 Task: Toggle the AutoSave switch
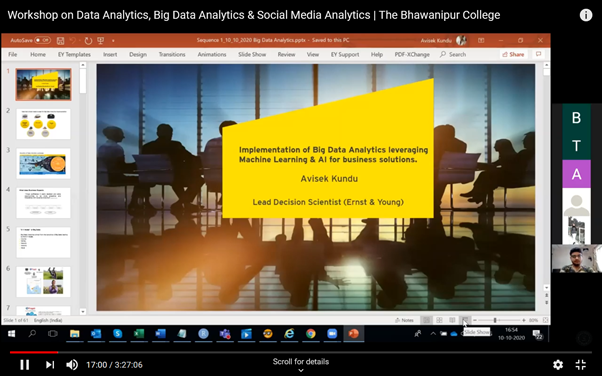coord(42,40)
